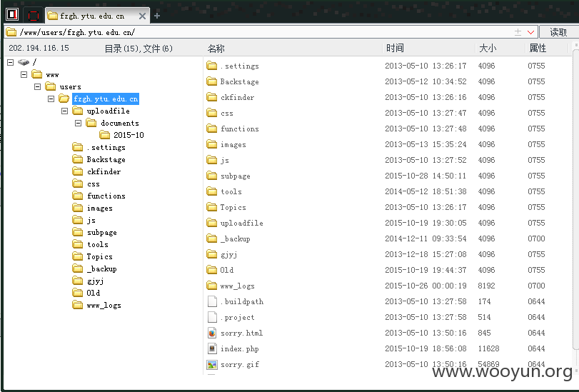Sort by 大小 column header

(488, 48)
